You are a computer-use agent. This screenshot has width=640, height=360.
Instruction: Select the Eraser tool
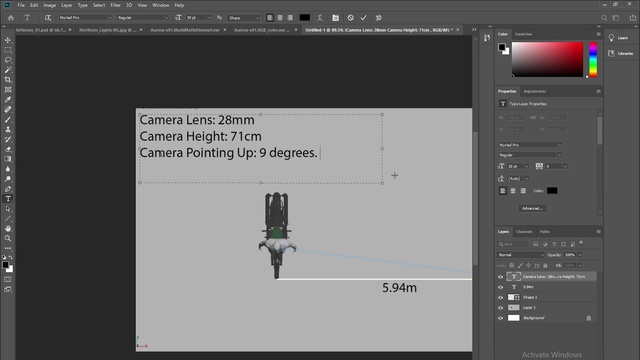point(8,149)
